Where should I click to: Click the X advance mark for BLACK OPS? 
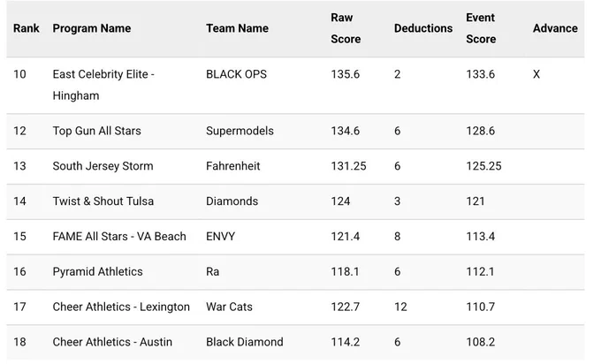point(536,74)
